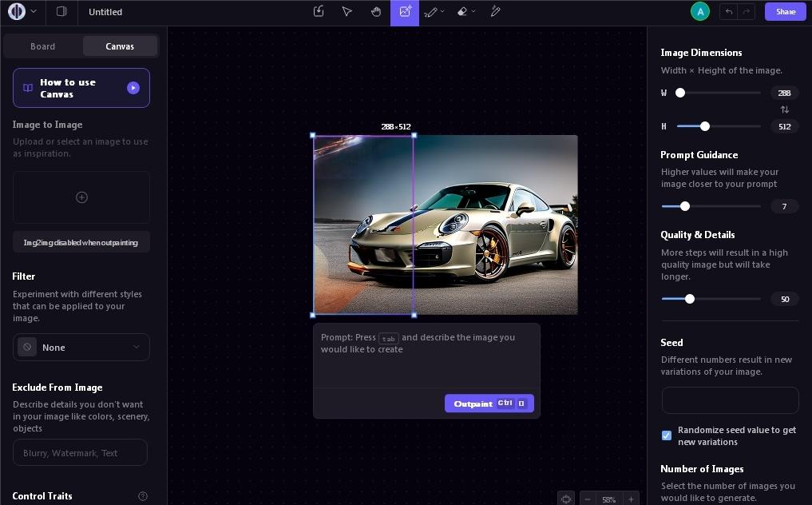Select the Canvas tab
Screen dimensions: 812x505
(x=120, y=46)
